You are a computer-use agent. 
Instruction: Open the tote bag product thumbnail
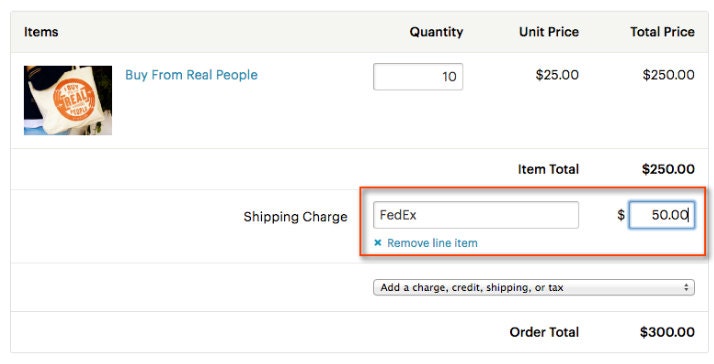pos(68,100)
